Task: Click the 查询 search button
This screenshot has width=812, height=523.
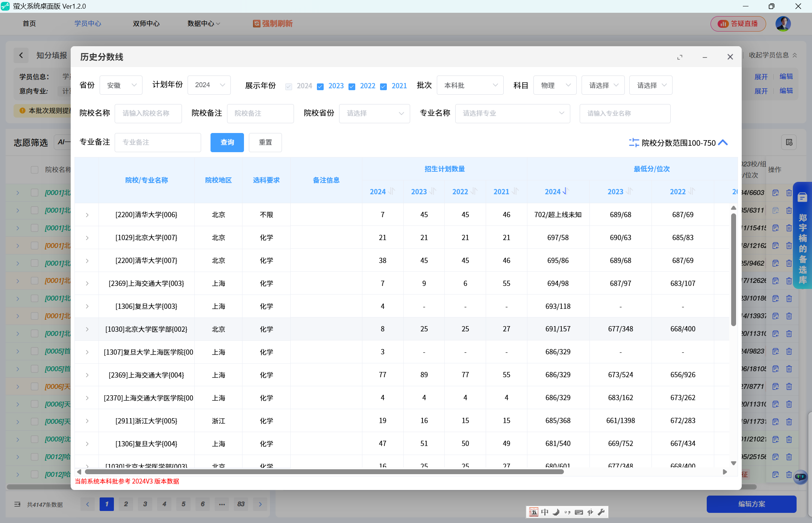Action: pos(227,142)
